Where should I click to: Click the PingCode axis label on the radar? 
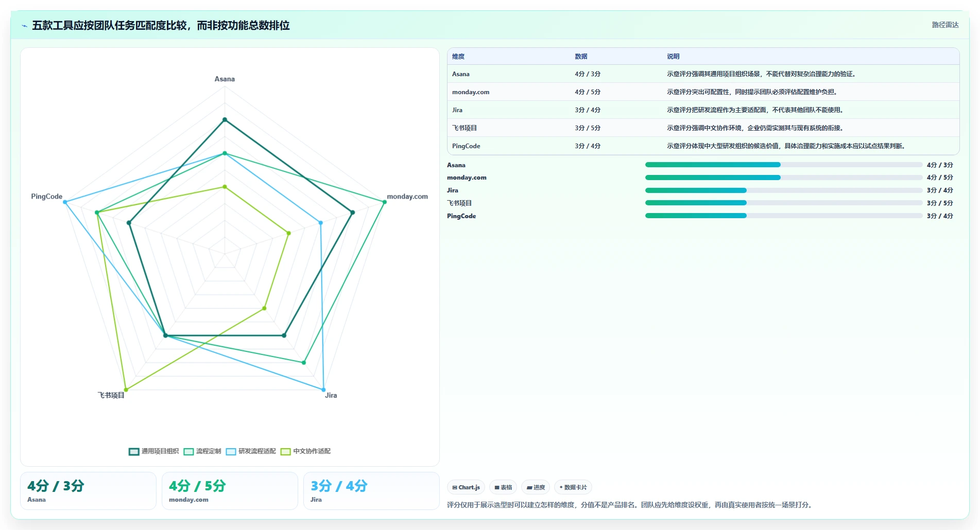pyautogui.click(x=46, y=197)
